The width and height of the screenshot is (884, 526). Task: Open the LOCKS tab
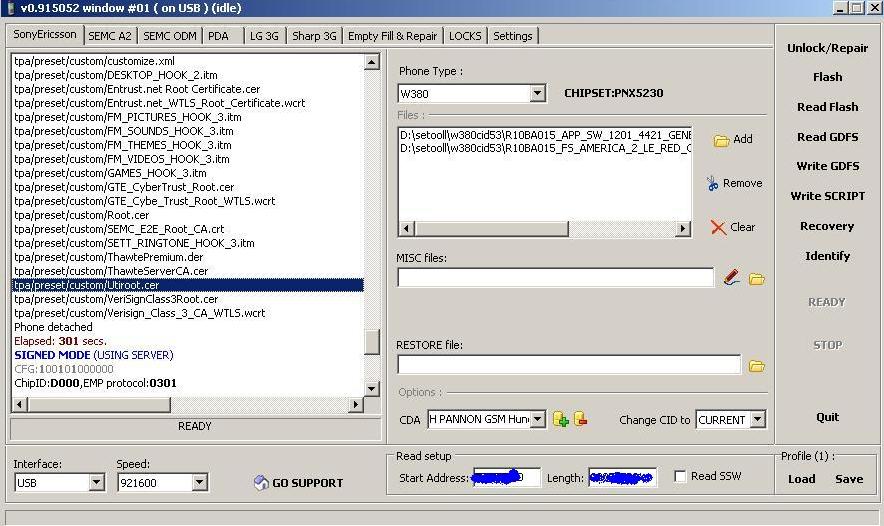[465, 36]
